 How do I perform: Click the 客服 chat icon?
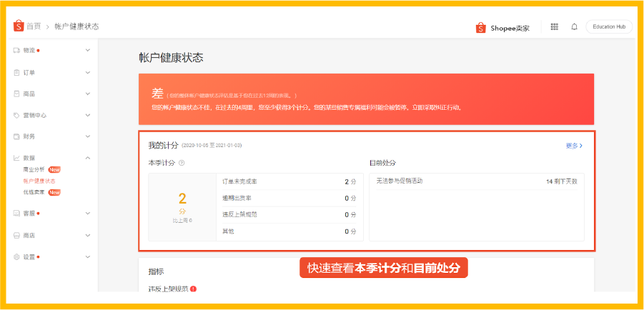17,214
